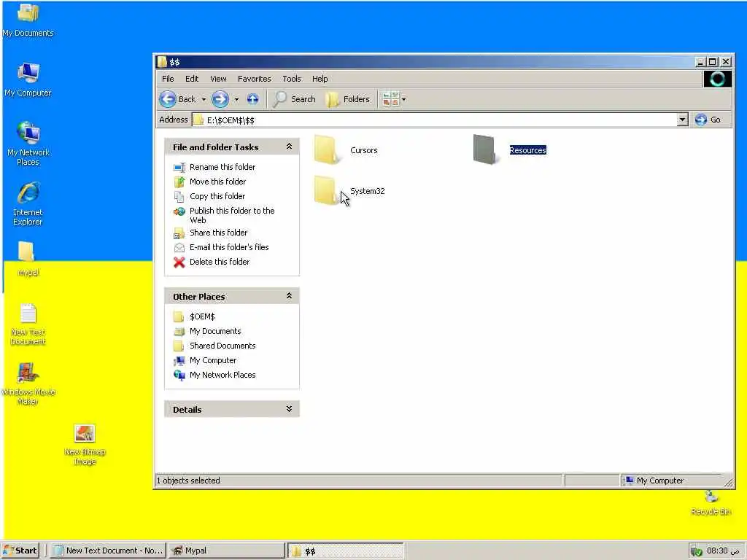747x560 pixels.
Task: Click the Forward arrow button
Action: [x=220, y=99]
